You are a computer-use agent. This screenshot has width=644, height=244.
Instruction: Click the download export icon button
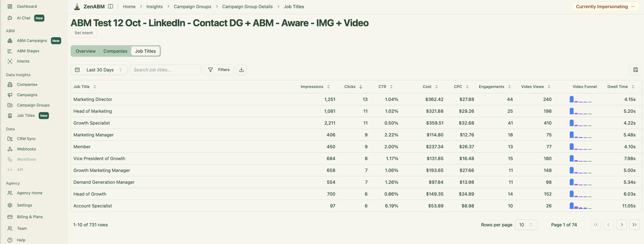(x=241, y=70)
